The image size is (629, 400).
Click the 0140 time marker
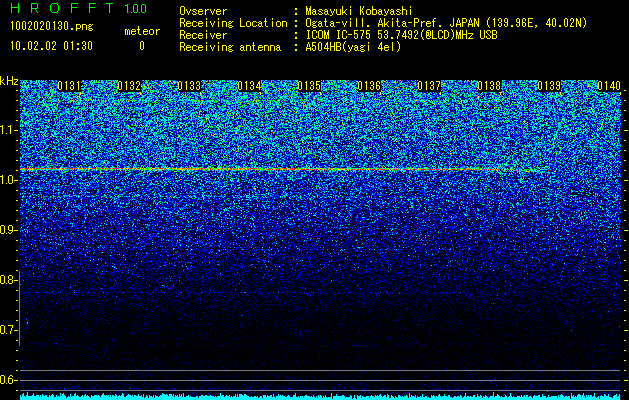click(609, 86)
